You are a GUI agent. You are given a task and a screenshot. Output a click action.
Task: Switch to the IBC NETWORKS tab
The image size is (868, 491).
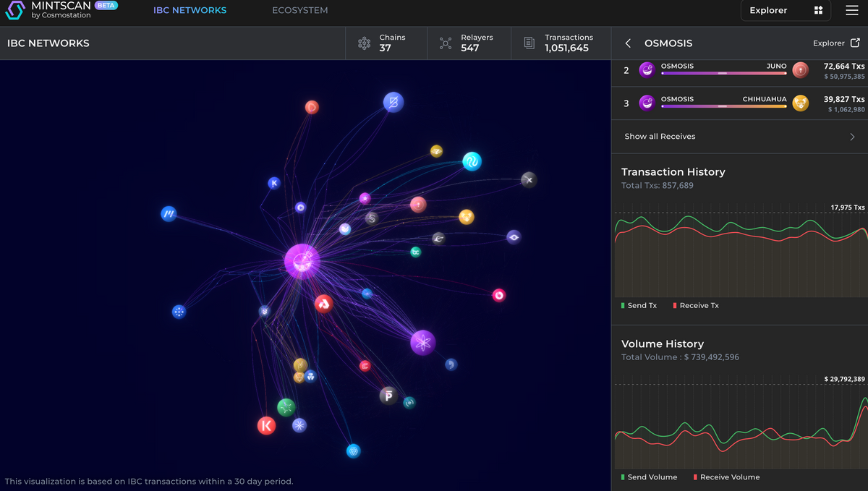[190, 10]
